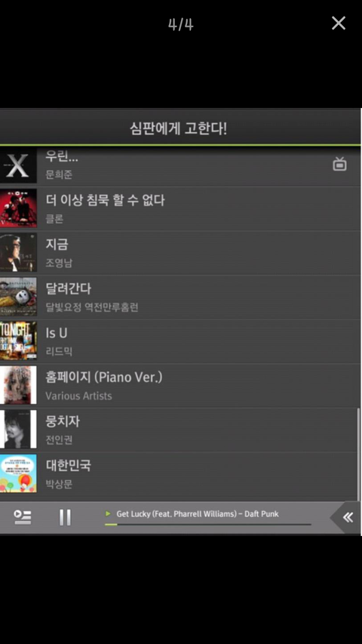
Task: Open the now-playing playlist icon
Action: click(x=23, y=517)
